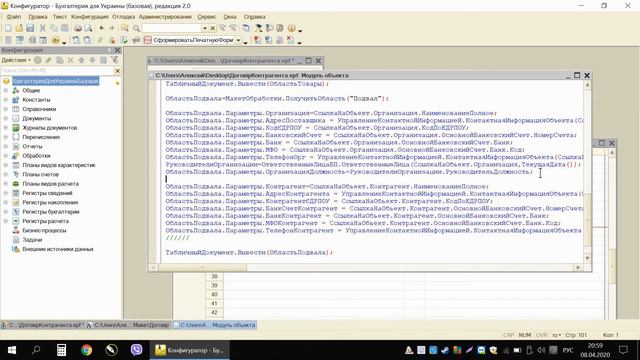The image size is (640, 360).
Task: Expand the Справочники tree node
Action: (x=6, y=109)
